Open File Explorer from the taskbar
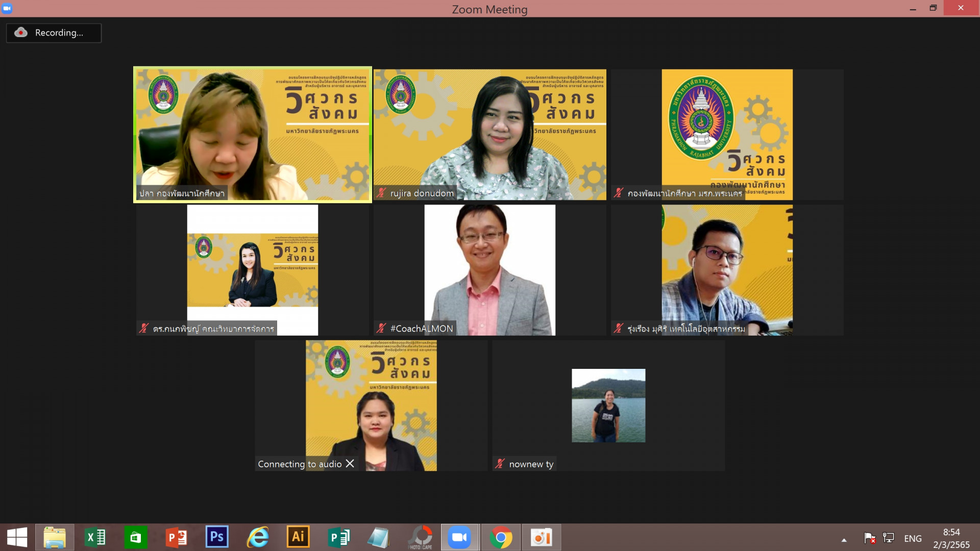Screen dimensions: 980x551 tap(55, 537)
